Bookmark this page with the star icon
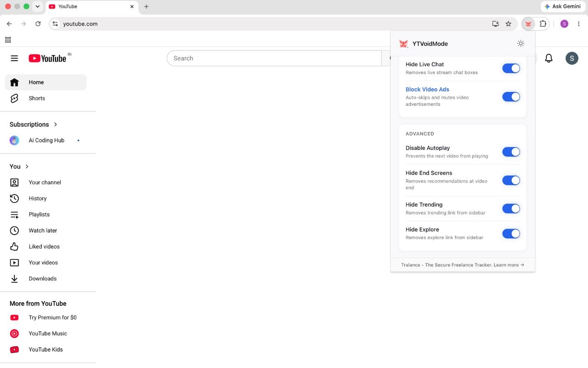 (x=509, y=24)
